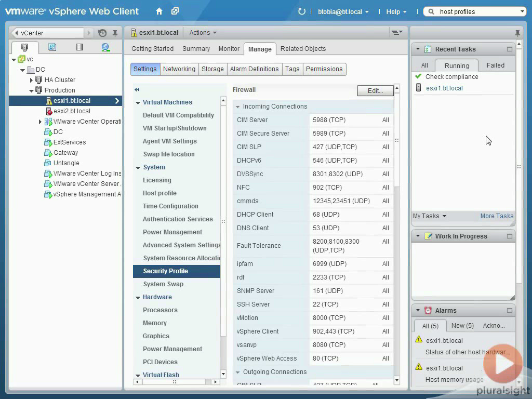Image resolution: width=532 pixels, height=399 pixels.
Task: Switch to Hosts and Clusters view icon
Action: tap(25, 47)
